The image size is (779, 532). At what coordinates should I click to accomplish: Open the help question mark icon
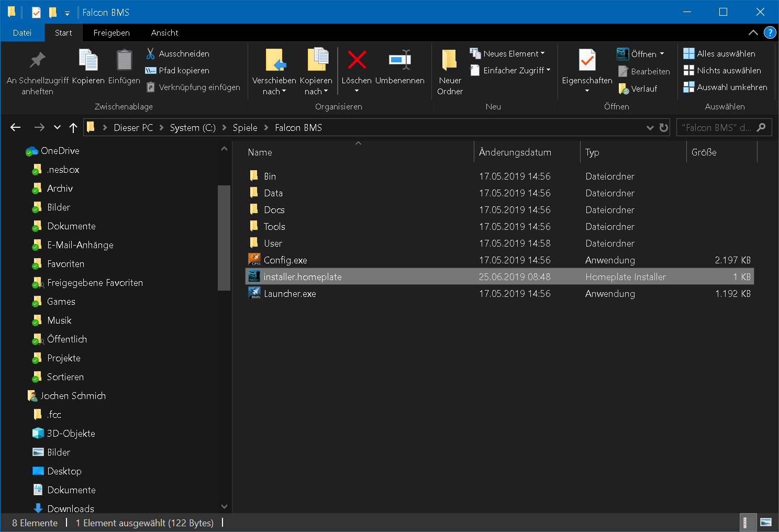[x=770, y=32]
